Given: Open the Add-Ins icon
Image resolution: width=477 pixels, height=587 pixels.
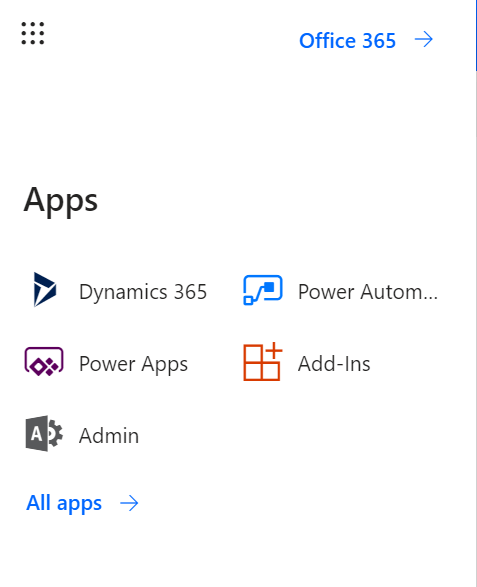Looking at the screenshot, I should pyautogui.click(x=262, y=362).
